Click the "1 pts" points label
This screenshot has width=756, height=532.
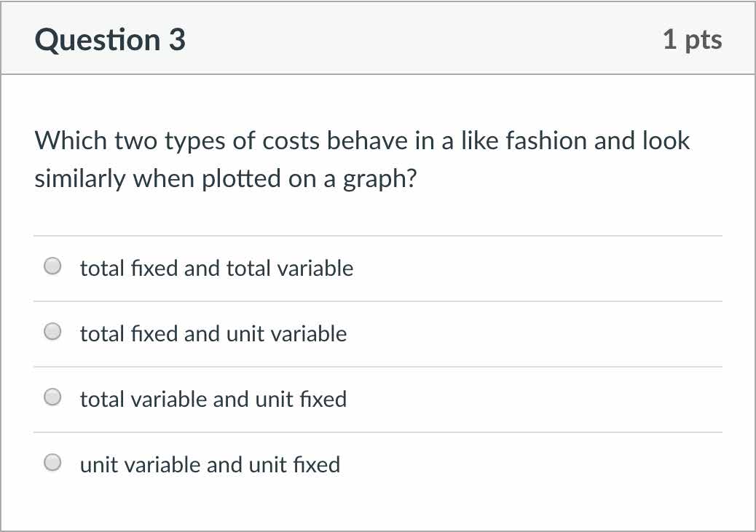[692, 39]
